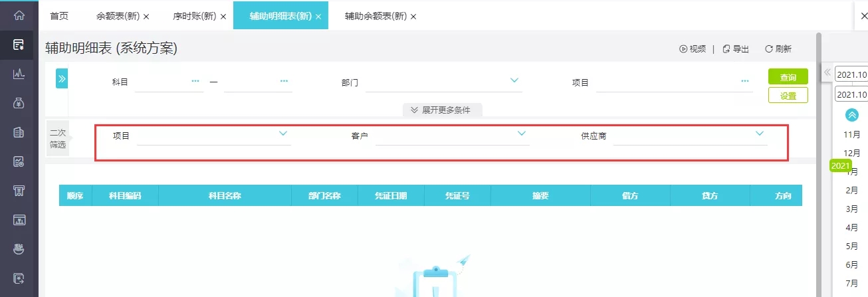Select 12月 in the month list
The image size is (868, 297).
point(852,153)
